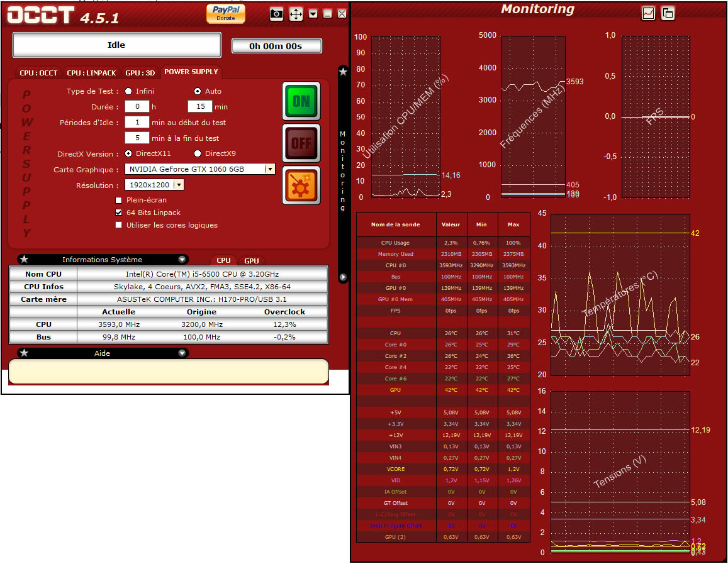This screenshot has width=728, height=564.
Task: Click the Utilisation CPU/MEM graph
Action: point(406,117)
